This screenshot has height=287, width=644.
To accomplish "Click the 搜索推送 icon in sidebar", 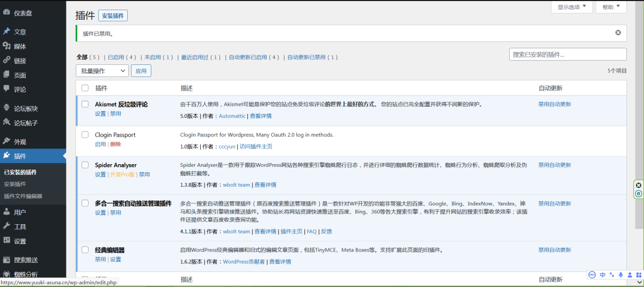I will pos(6,260).
